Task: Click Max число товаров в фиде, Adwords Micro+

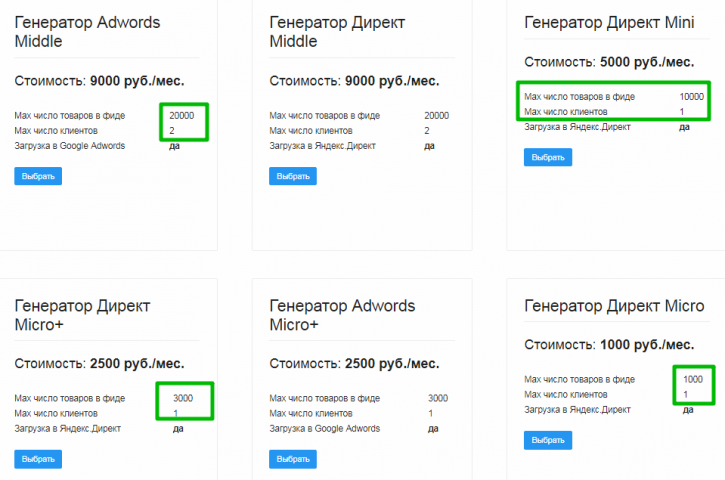Action: pos(325,398)
